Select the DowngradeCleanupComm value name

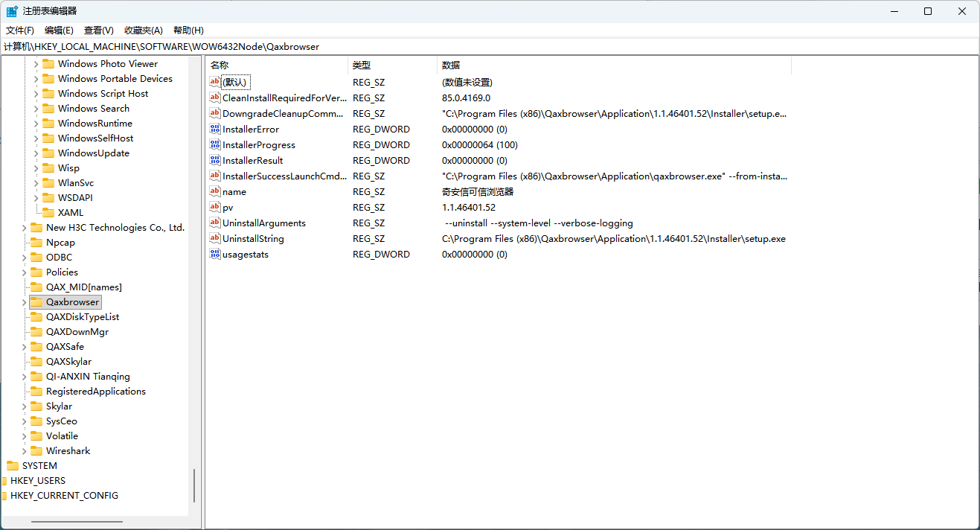point(284,114)
